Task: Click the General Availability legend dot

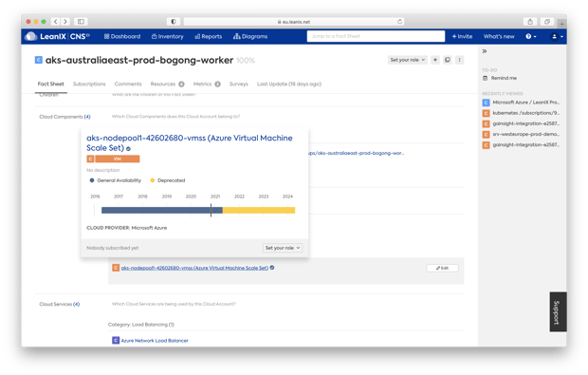Action: [92, 180]
